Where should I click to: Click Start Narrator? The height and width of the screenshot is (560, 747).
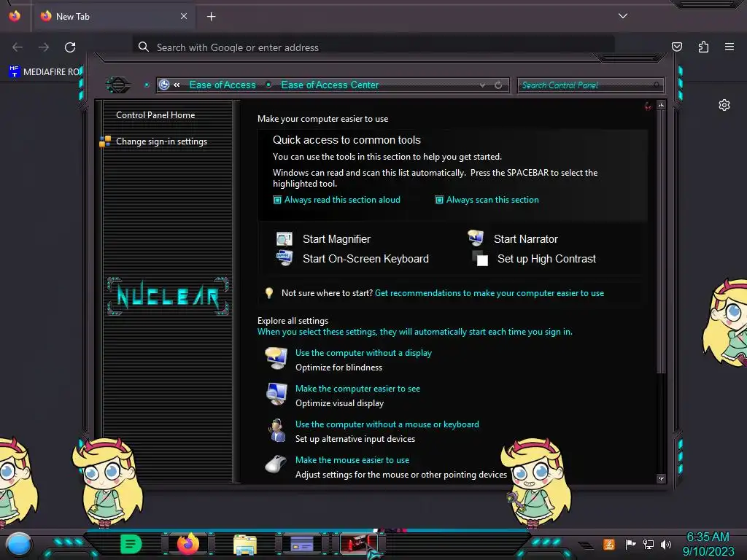coord(525,239)
